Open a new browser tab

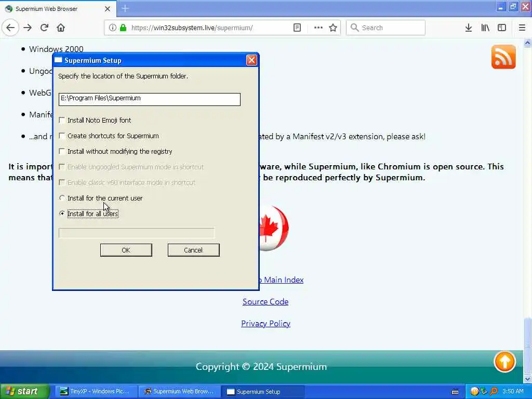[125, 8]
